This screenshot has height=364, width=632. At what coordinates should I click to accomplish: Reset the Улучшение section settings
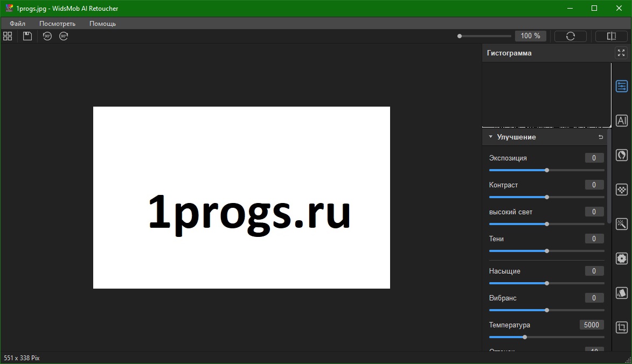tap(601, 137)
